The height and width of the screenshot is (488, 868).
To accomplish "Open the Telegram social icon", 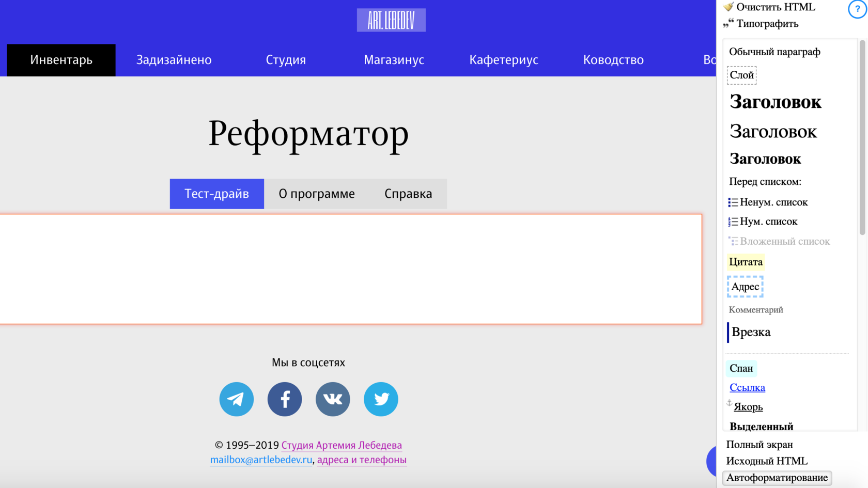I will coord(236,399).
